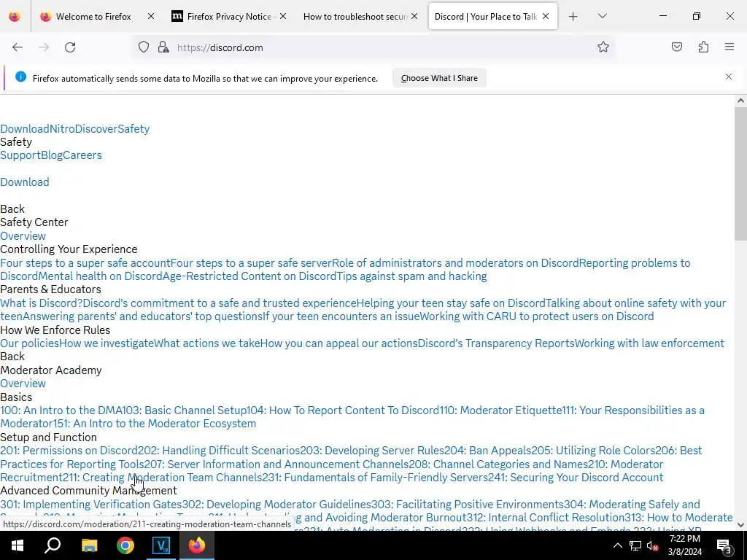Open a new tab

(x=573, y=17)
